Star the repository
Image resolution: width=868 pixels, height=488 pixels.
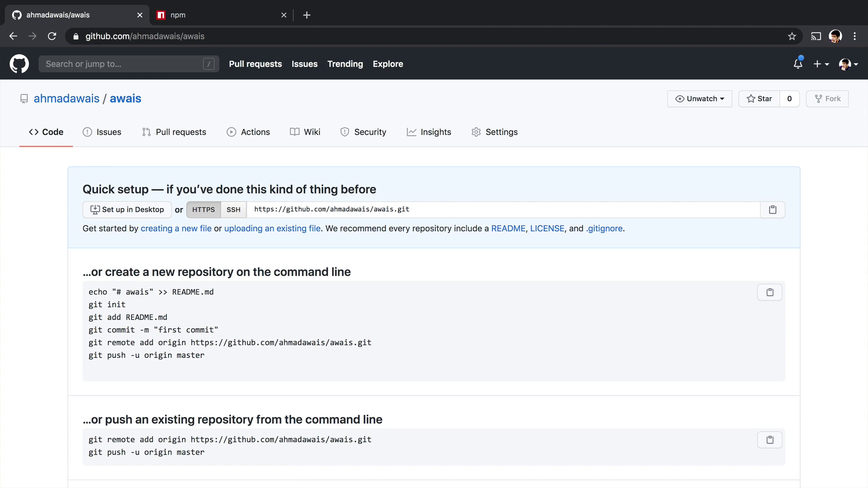759,99
